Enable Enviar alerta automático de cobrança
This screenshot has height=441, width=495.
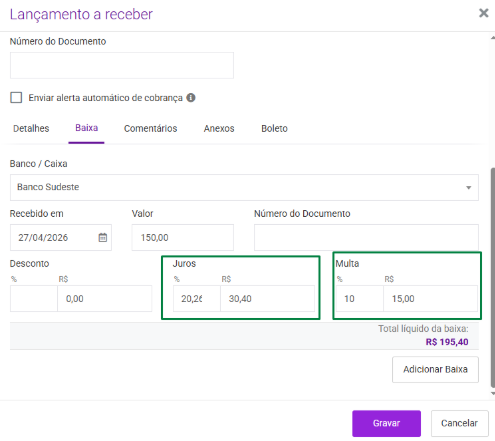click(16, 98)
